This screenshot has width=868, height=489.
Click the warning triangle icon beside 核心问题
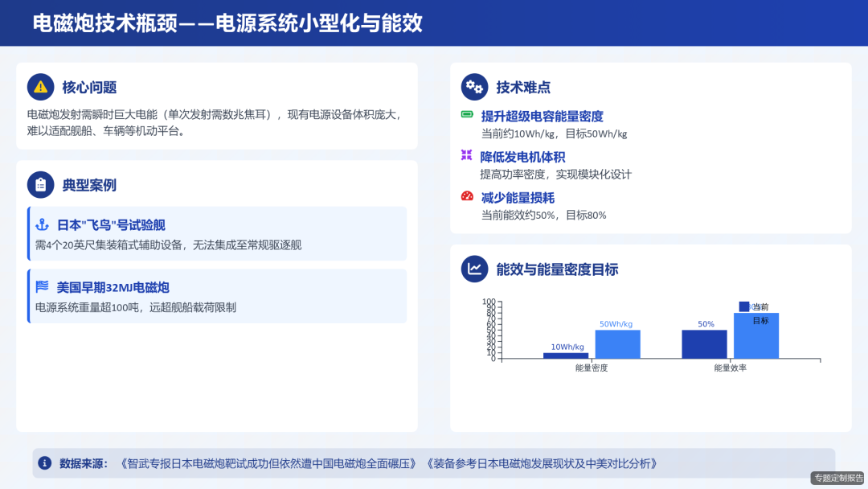41,87
